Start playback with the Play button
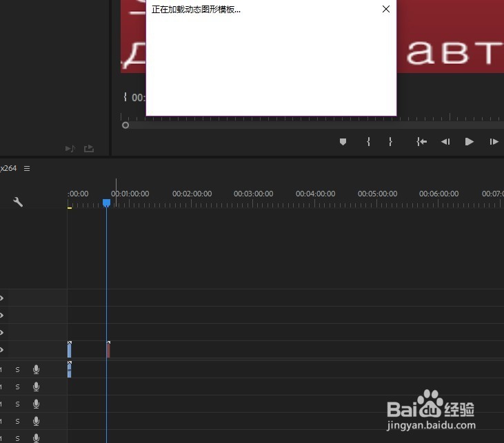 point(470,142)
